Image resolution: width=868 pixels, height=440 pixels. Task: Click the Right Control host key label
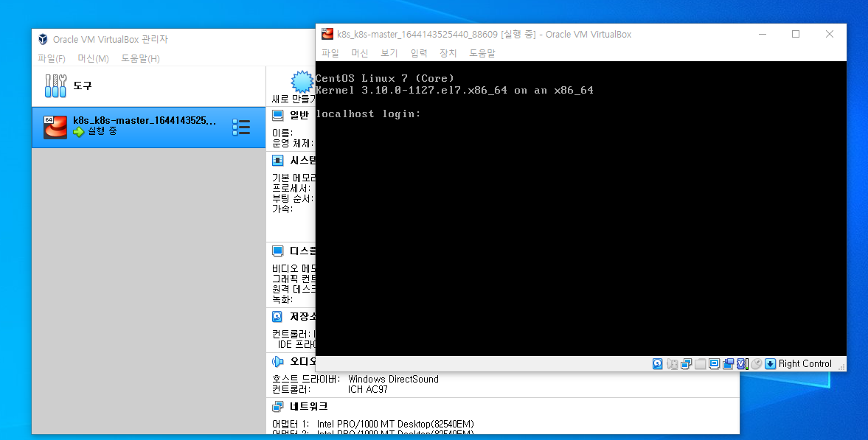(805, 363)
